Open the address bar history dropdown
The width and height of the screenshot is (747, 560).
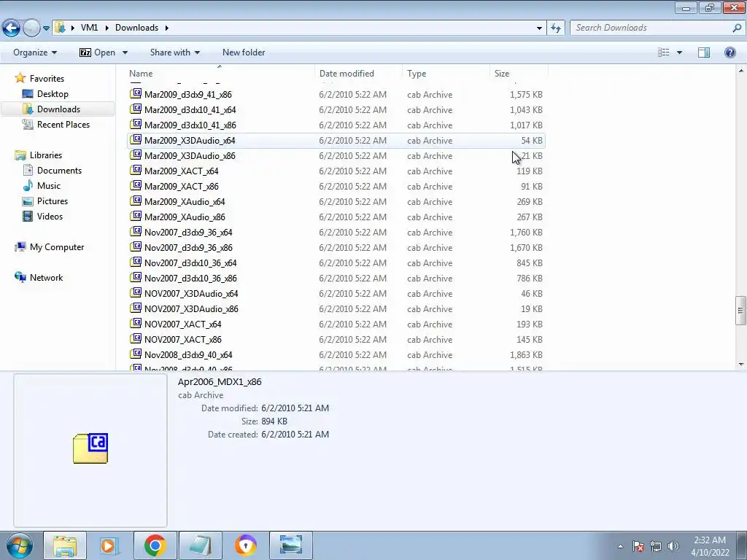click(x=539, y=28)
